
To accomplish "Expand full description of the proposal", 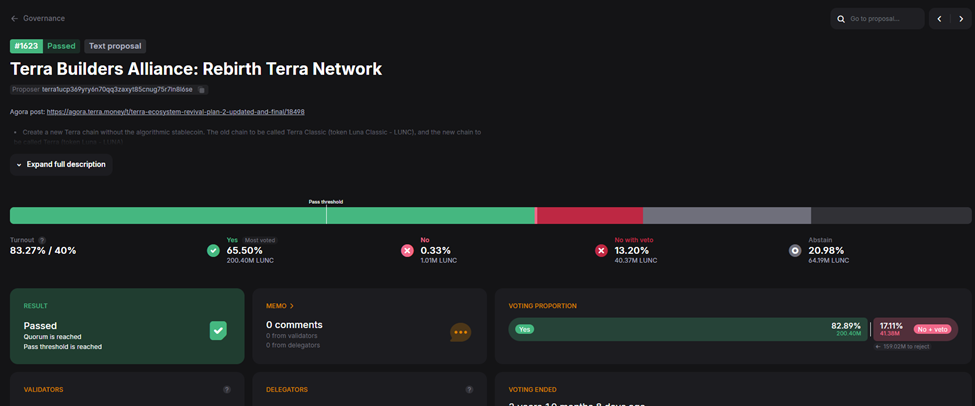I will [x=61, y=164].
